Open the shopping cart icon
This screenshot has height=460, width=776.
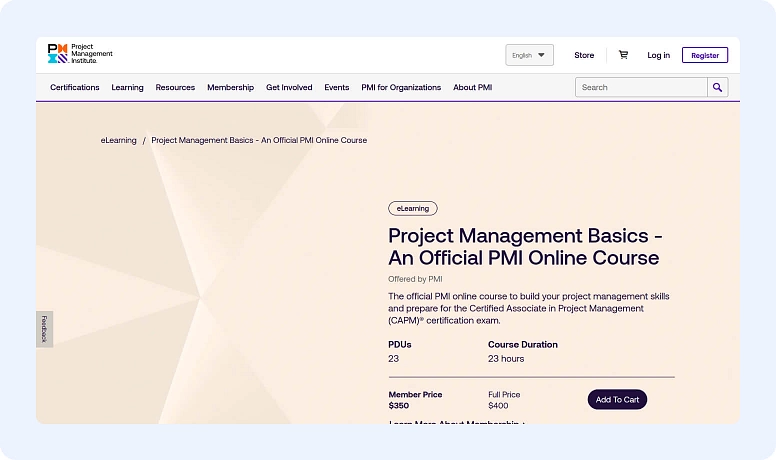(x=623, y=55)
